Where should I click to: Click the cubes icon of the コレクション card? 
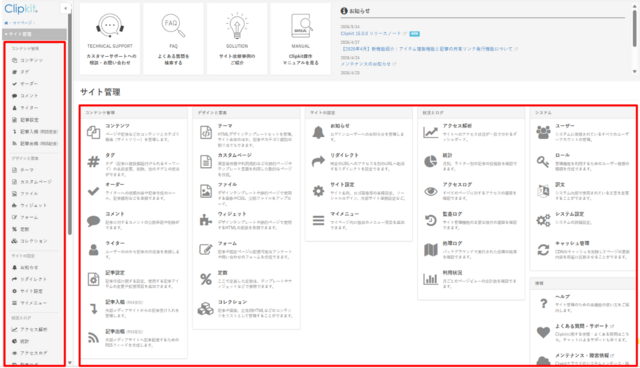point(206,309)
